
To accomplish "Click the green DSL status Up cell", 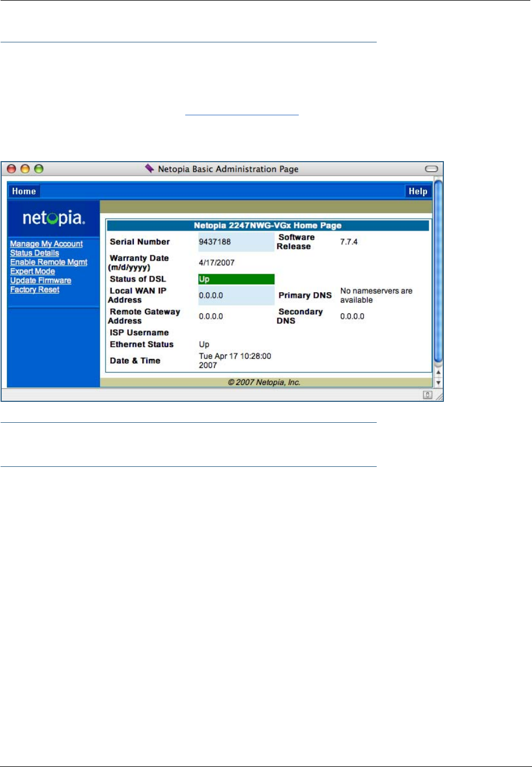I will click(x=236, y=279).
